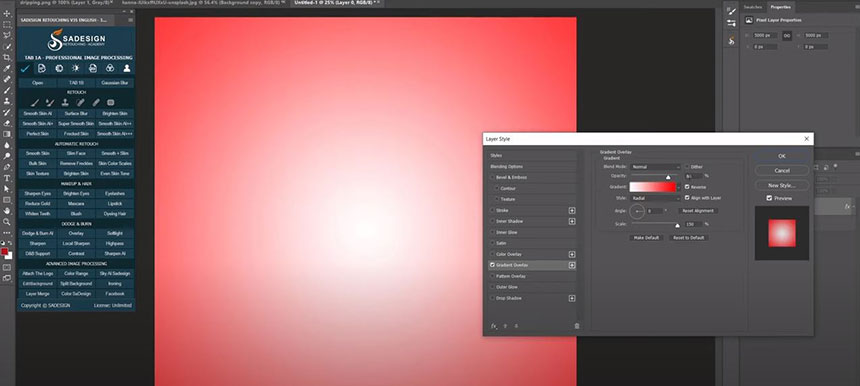Click the foreground red color swatch
Viewport: 860px width, 386px height.
tap(5, 252)
